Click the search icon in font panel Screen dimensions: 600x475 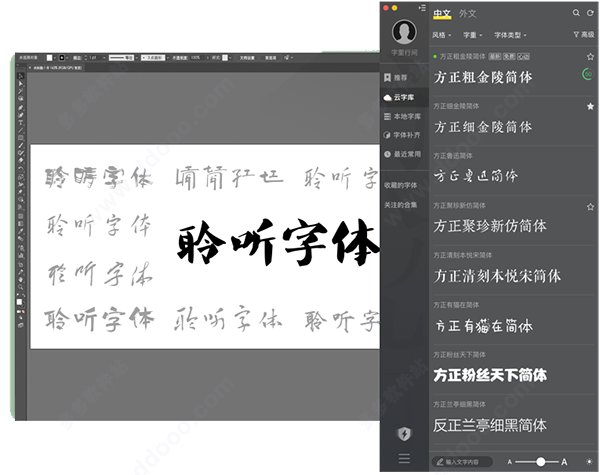coord(576,13)
